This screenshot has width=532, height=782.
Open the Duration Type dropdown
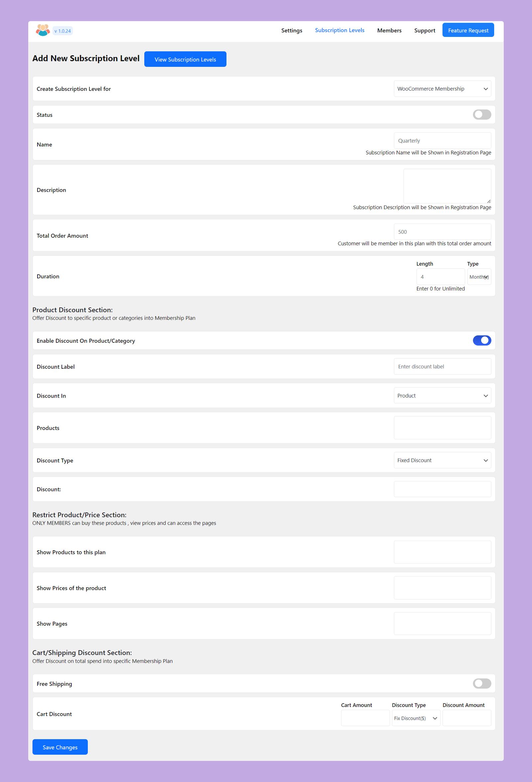coord(479,277)
